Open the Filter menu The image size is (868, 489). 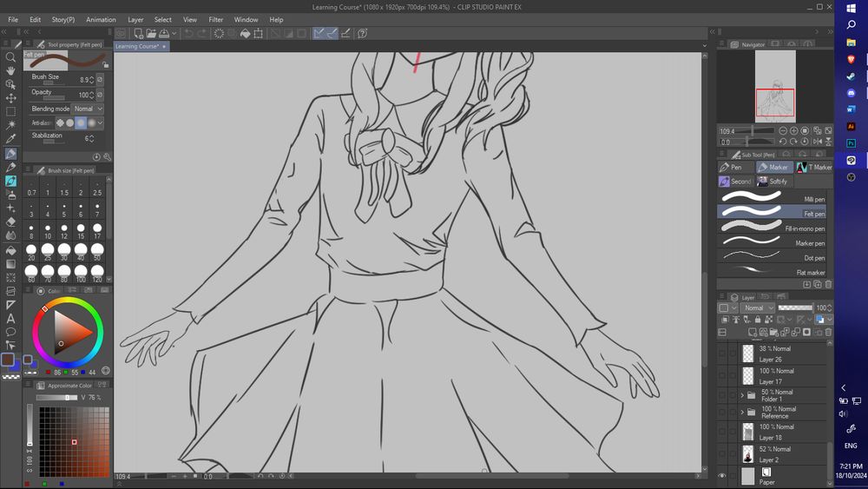point(215,19)
